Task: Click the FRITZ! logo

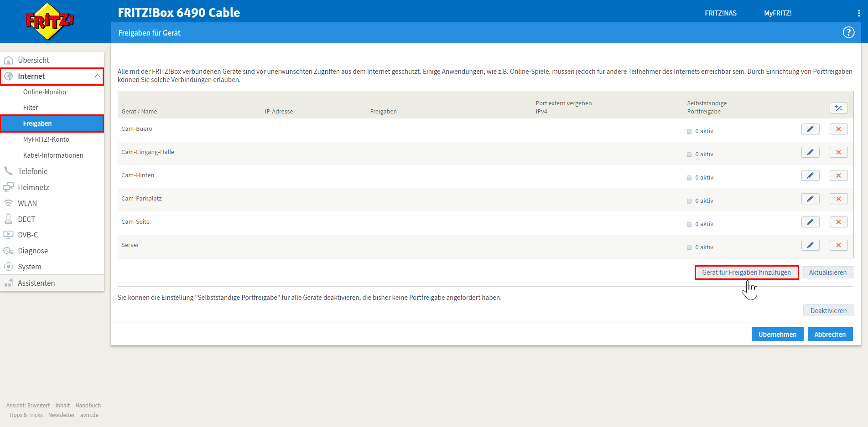Action: pos(50,21)
